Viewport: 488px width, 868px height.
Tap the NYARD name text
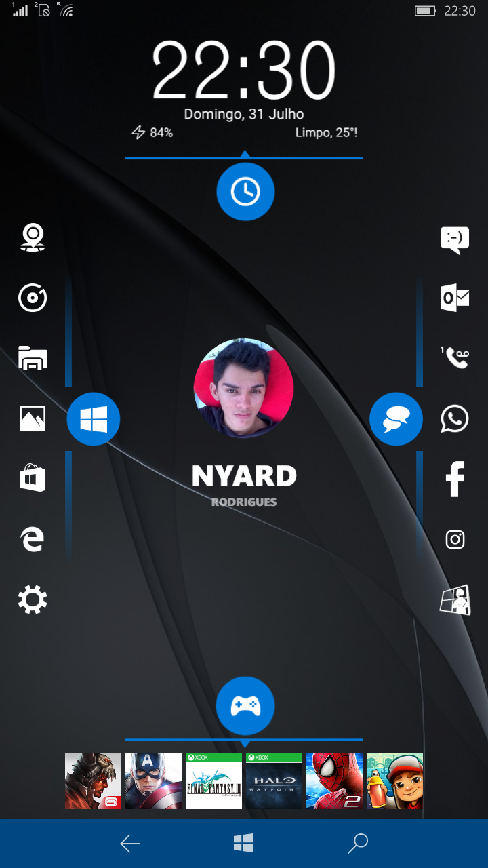[x=244, y=476]
